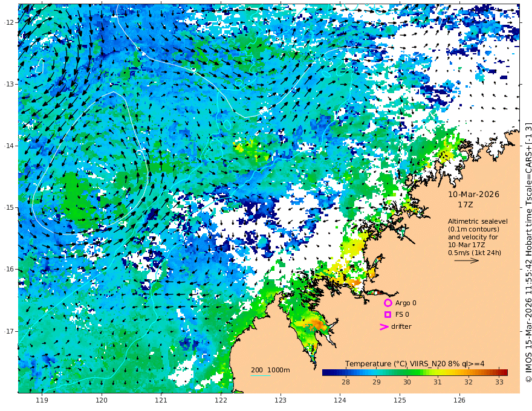Screen dimensions: 532x411
Task: Click longitude axis label '125'
Action: (x=400, y=401)
